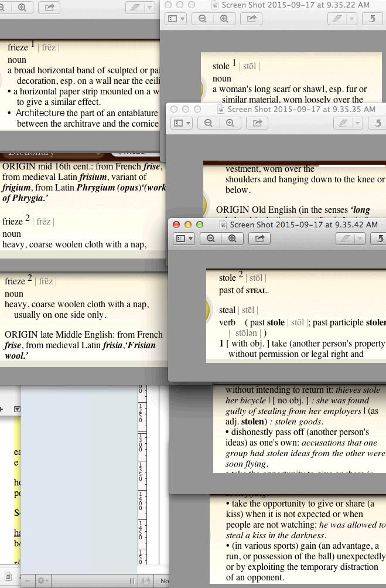386x588 pixels.
Task: Open markup options arrow in 9.35.35 AM window
Action: [x=357, y=123]
